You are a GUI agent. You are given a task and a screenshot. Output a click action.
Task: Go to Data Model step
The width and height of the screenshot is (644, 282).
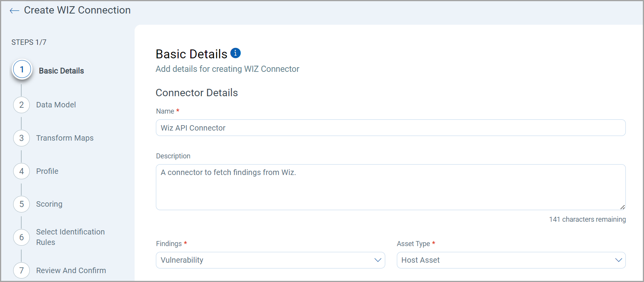(x=56, y=105)
